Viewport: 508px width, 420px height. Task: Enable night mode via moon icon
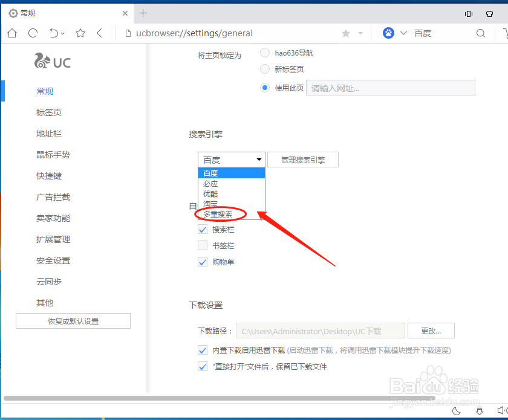pos(457,411)
